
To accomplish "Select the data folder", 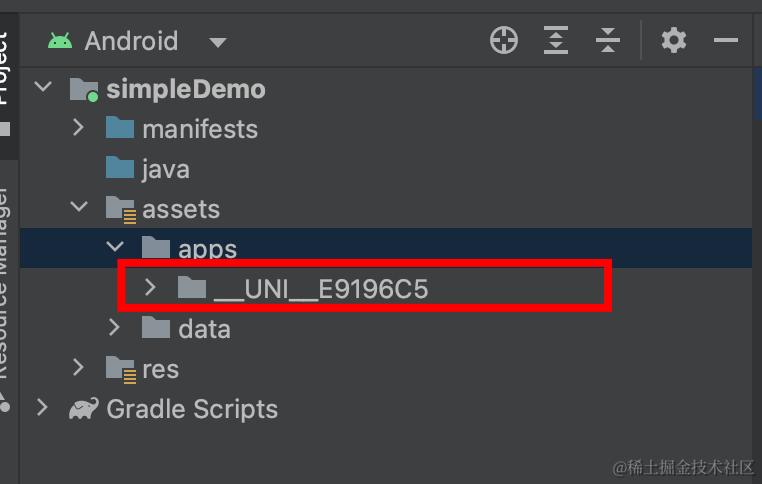I will tap(203, 329).
